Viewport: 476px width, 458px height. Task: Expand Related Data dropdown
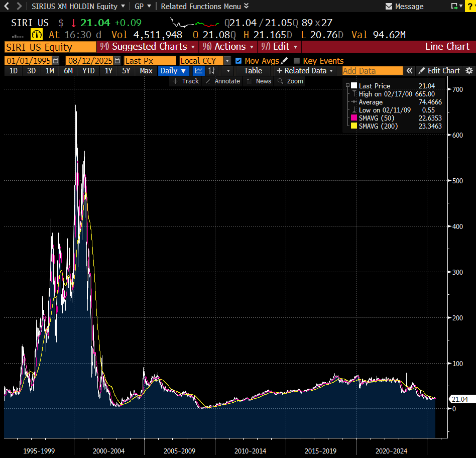click(x=304, y=71)
